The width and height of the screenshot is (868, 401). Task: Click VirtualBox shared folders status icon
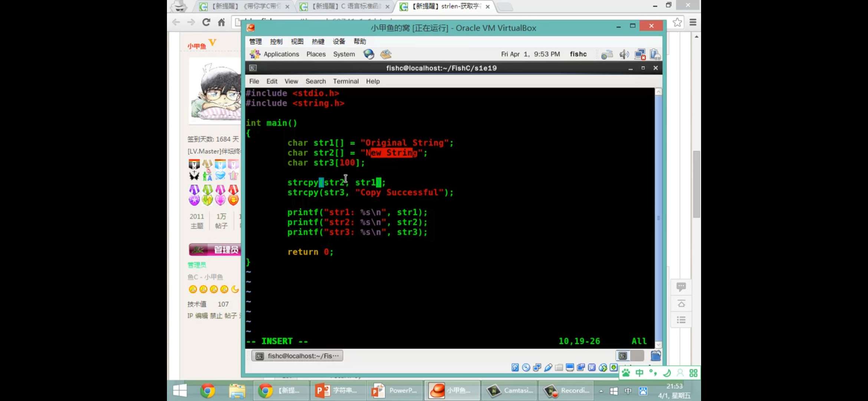pos(559,368)
